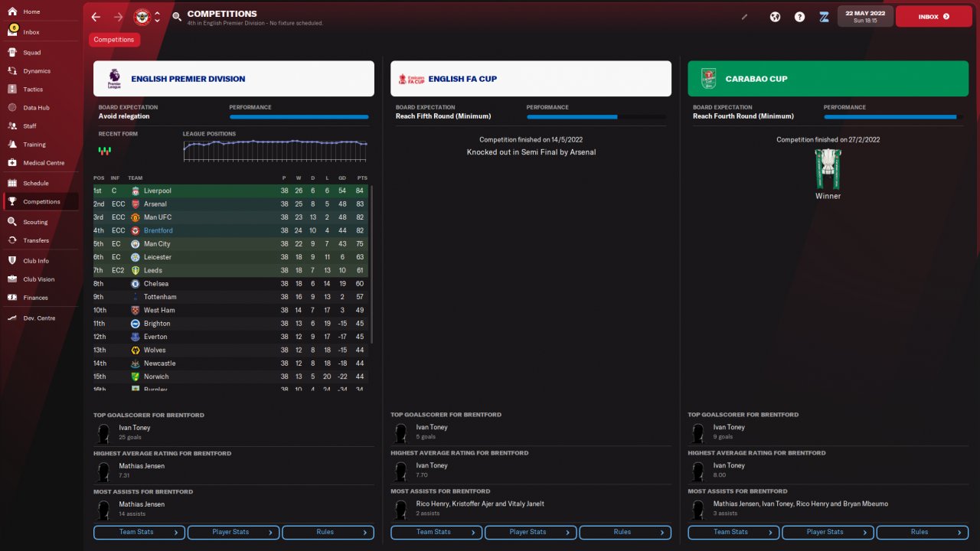
Task: Expand the club switcher up-down chevrons
Action: (x=157, y=17)
